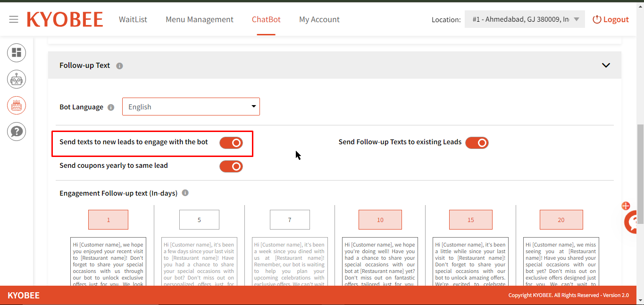Click info icon beside Bot Language
This screenshot has width=644, height=305.
(111, 107)
